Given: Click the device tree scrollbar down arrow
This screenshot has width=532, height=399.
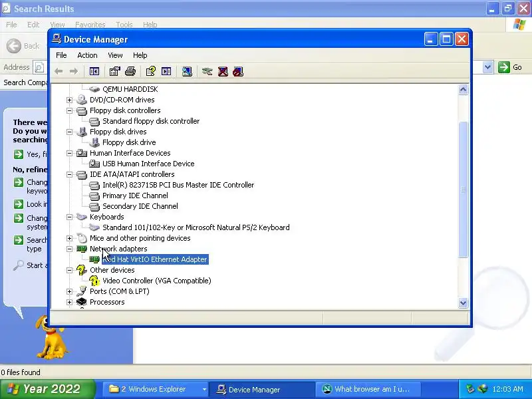Looking at the screenshot, I should (463, 303).
